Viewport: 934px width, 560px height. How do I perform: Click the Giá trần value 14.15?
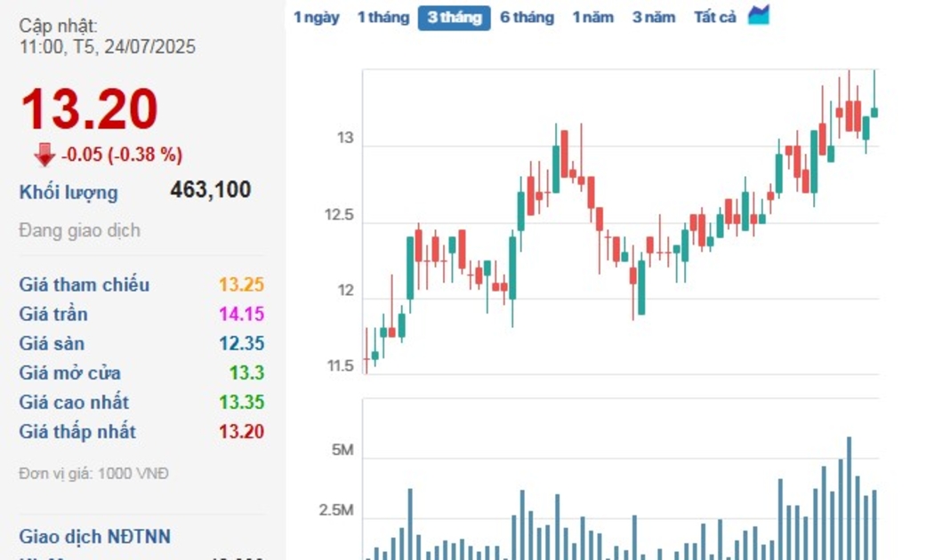point(242,314)
